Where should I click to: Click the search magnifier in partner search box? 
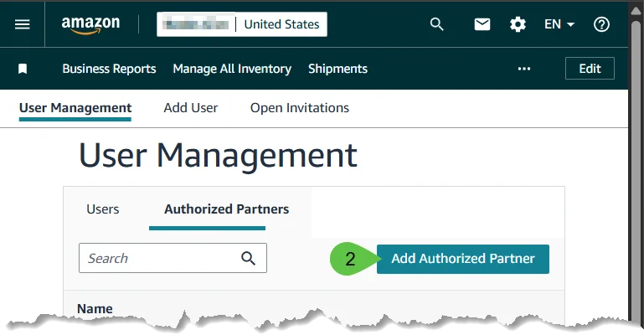pyautogui.click(x=248, y=258)
